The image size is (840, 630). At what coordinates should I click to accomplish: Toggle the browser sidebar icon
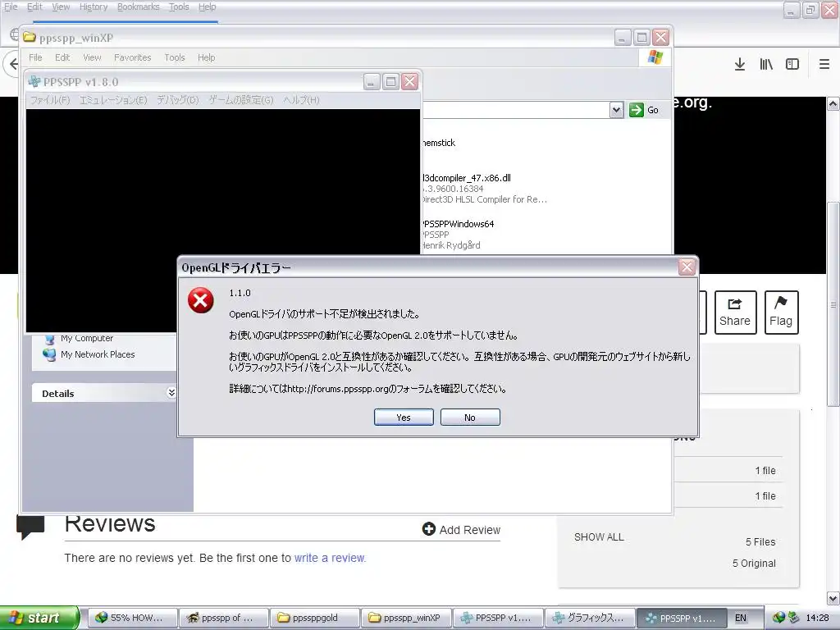pos(792,64)
